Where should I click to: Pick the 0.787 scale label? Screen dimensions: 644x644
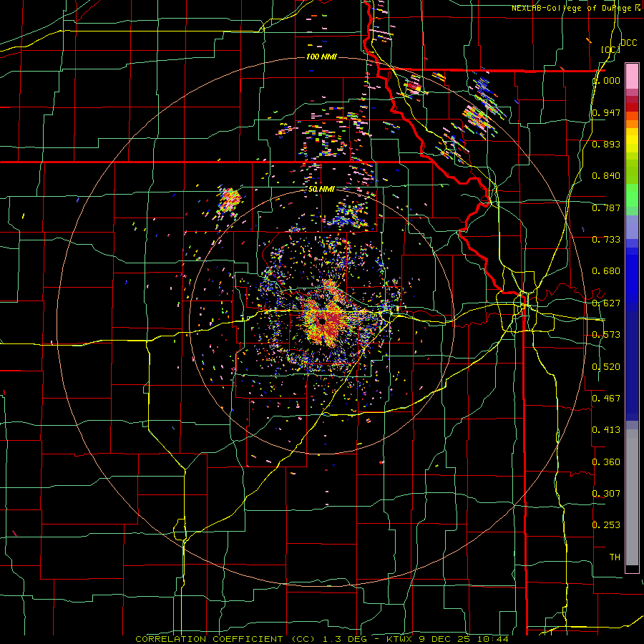pyautogui.click(x=606, y=208)
